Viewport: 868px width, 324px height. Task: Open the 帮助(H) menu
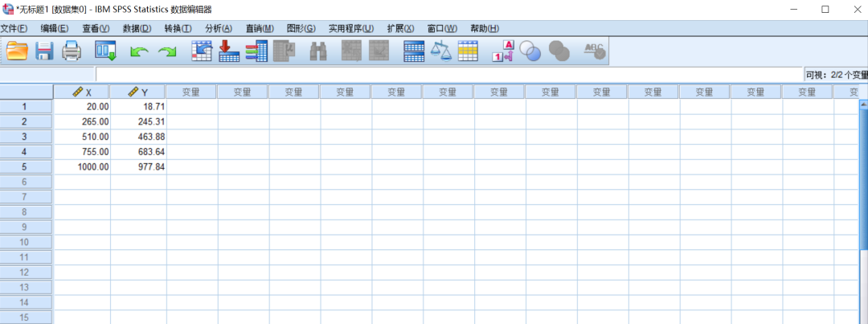pyautogui.click(x=485, y=29)
